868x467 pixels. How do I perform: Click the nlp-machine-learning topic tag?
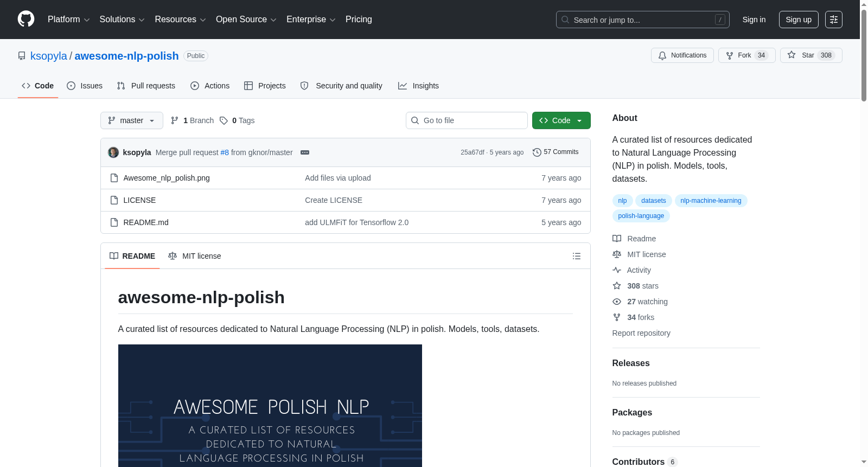coord(711,201)
